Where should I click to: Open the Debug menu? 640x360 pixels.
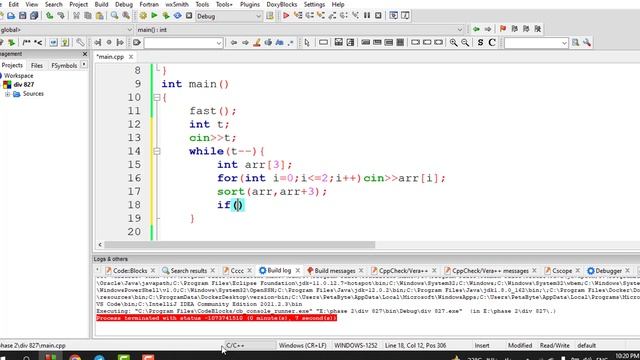click(x=124, y=4)
